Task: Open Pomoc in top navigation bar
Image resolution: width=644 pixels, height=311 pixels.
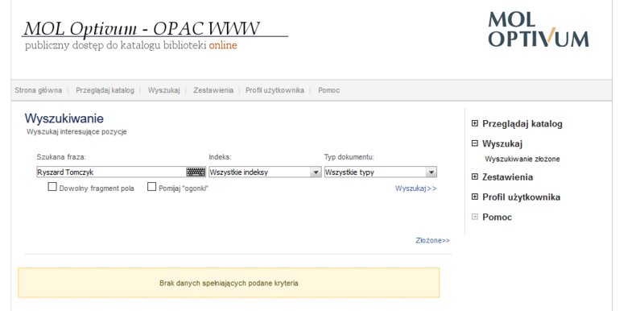Action: 328,90
